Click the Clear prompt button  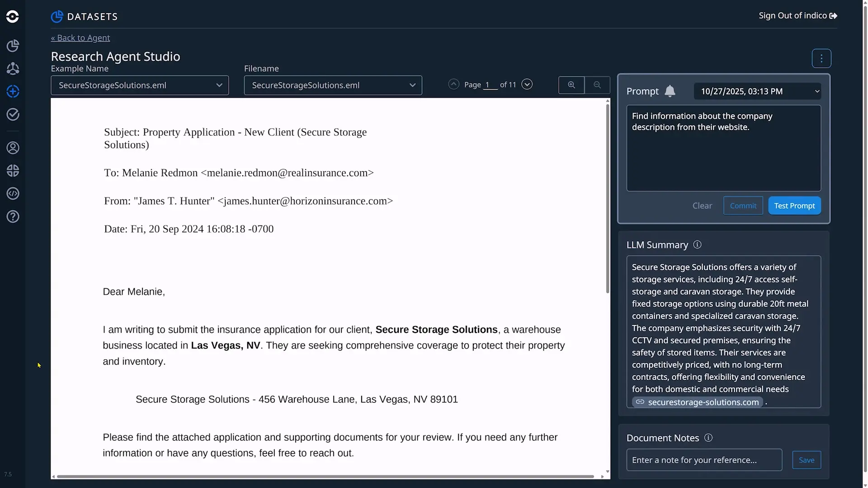click(x=702, y=206)
